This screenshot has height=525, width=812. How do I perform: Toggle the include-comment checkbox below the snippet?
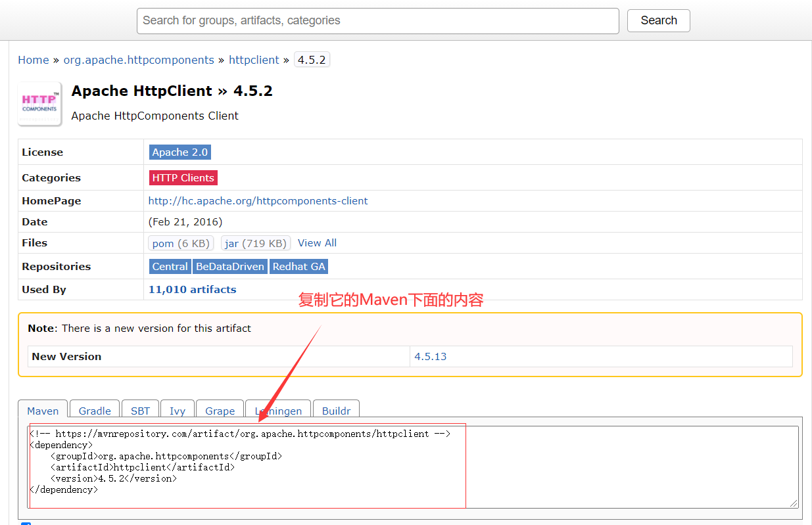tap(26, 523)
